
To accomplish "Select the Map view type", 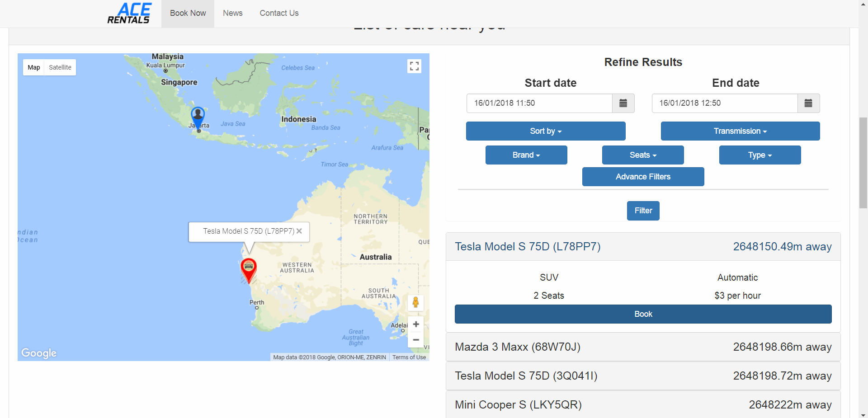I will coord(34,67).
